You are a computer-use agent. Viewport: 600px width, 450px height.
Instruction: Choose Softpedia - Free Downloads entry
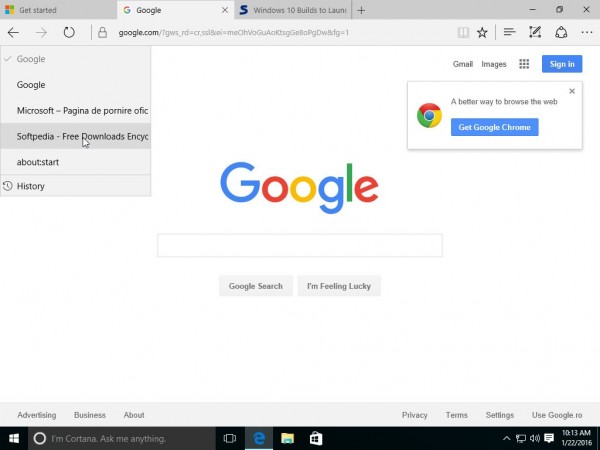point(76,136)
